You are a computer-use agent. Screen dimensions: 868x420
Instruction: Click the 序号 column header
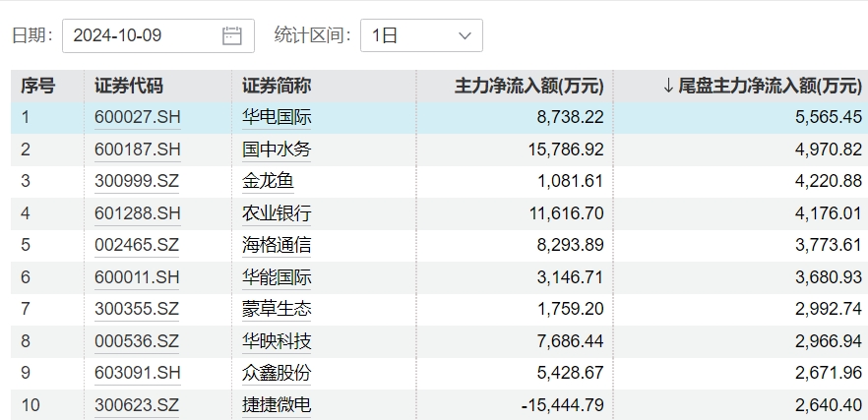[37, 86]
